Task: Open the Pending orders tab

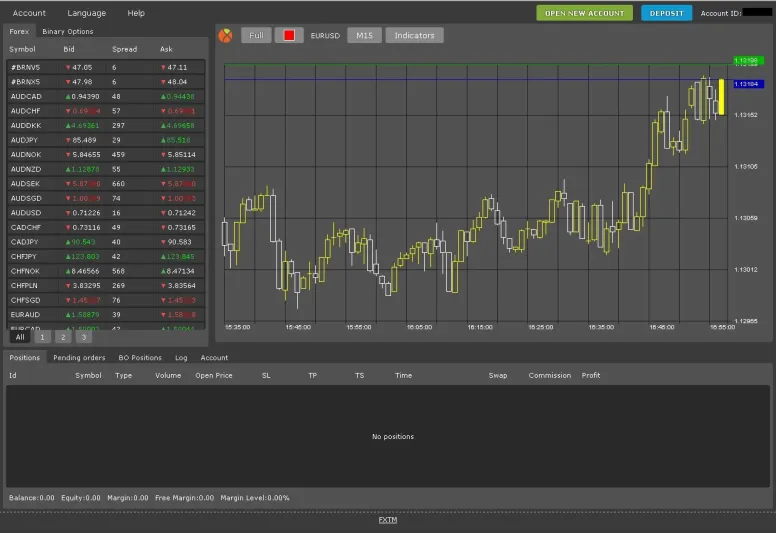Action: [79, 357]
